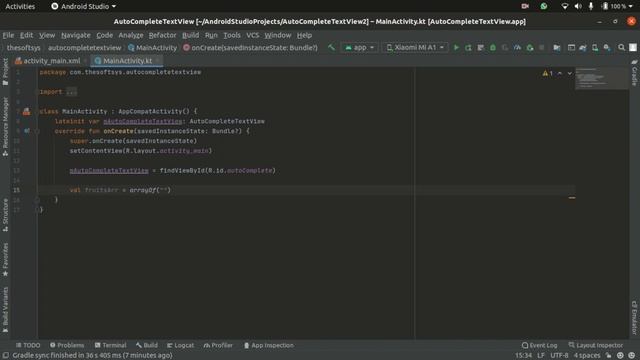
Task: Toggle the Build Variants tool window
Action: [5, 309]
